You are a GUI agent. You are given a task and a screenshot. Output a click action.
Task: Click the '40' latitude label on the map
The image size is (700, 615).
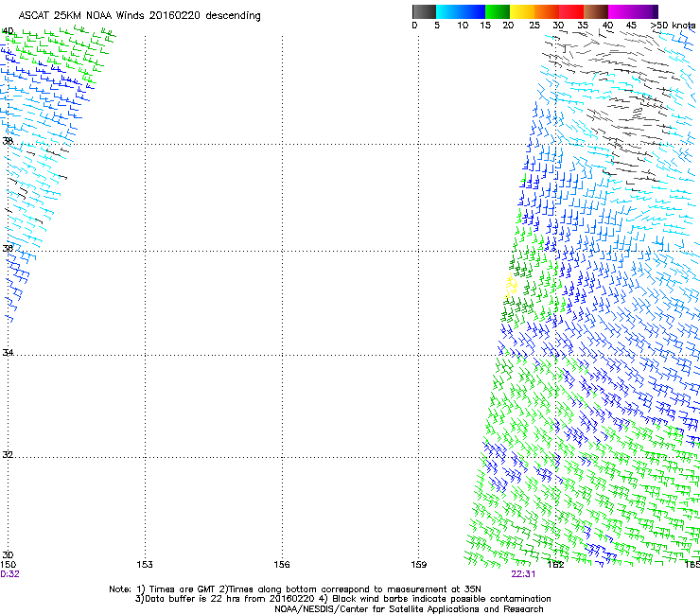tap(8, 31)
